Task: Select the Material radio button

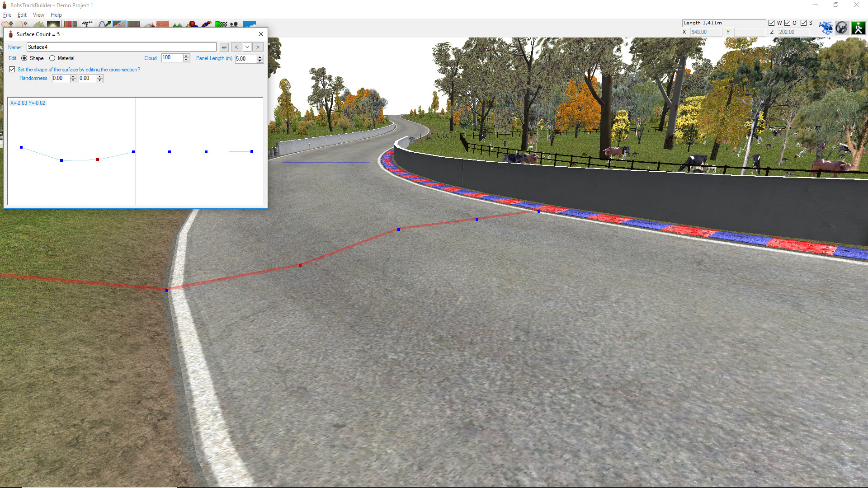Action: click(52, 58)
